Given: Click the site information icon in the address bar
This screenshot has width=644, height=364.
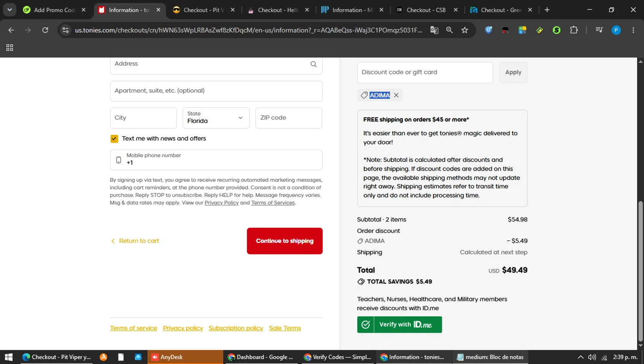Looking at the screenshot, I should 65,30.
